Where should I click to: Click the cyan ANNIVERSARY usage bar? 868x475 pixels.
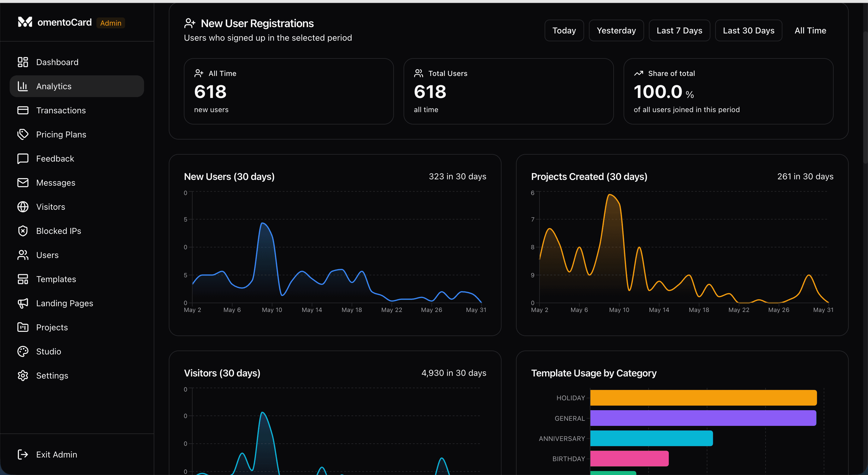click(651, 438)
